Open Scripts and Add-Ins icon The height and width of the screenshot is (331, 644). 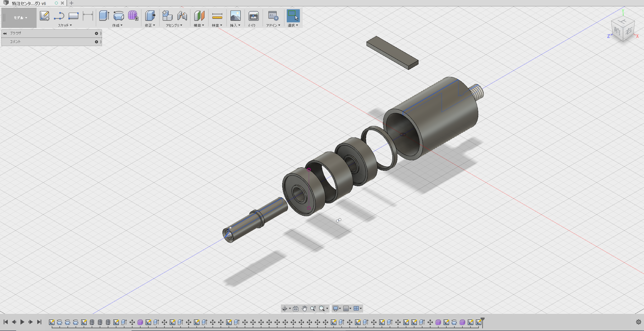pos(273,16)
